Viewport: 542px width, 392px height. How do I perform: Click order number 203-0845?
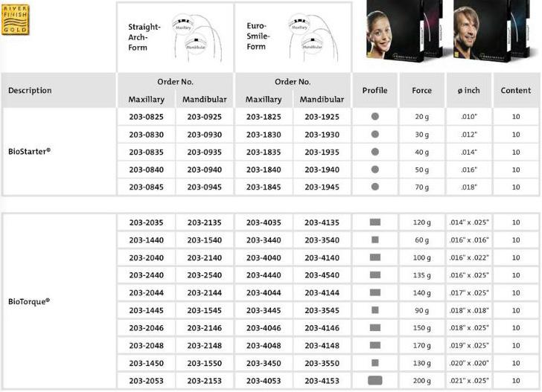(146, 187)
